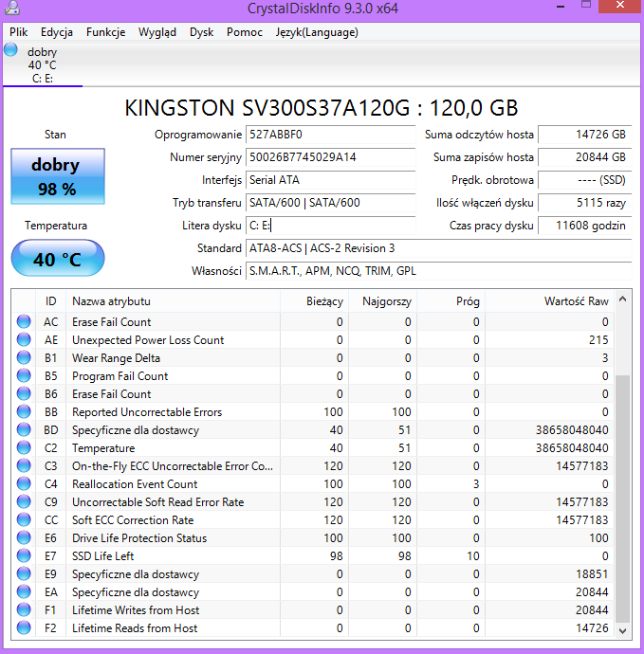The height and width of the screenshot is (654, 644).
Task: Select the SSD Life Left attribute name
Action: coord(103,556)
